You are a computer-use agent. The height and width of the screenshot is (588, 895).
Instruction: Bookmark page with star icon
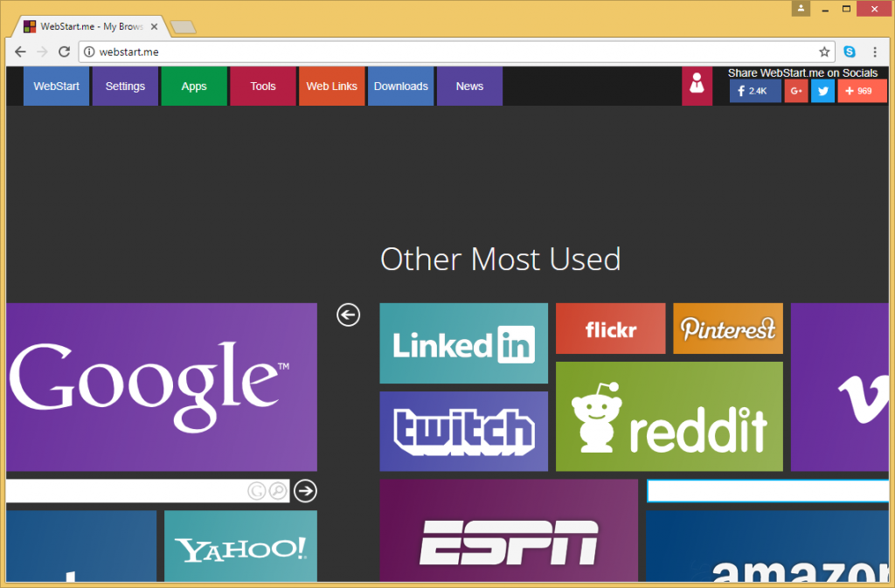point(824,52)
